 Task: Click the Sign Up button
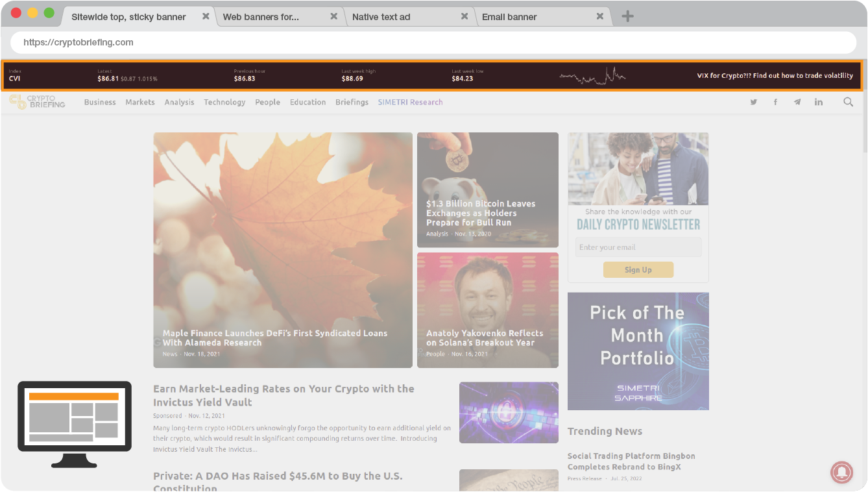[x=638, y=270]
